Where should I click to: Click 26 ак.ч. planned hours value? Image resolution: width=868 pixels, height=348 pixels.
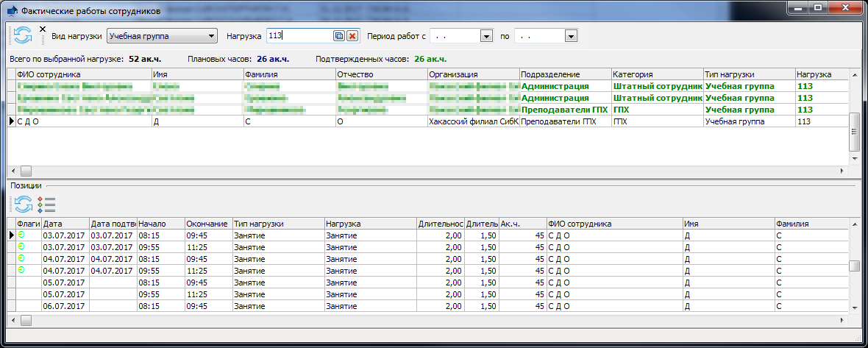pos(273,59)
